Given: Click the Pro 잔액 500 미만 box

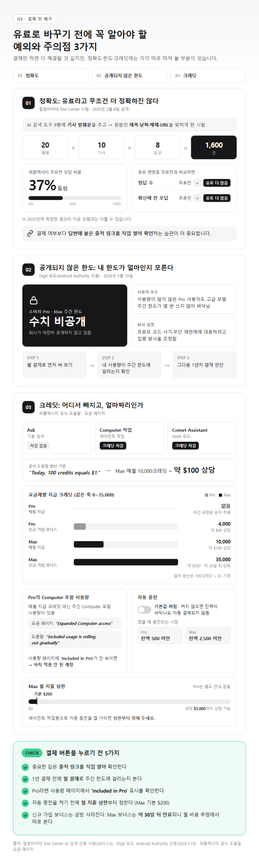Looking at the screenshot, I should [x=160, y=635].
